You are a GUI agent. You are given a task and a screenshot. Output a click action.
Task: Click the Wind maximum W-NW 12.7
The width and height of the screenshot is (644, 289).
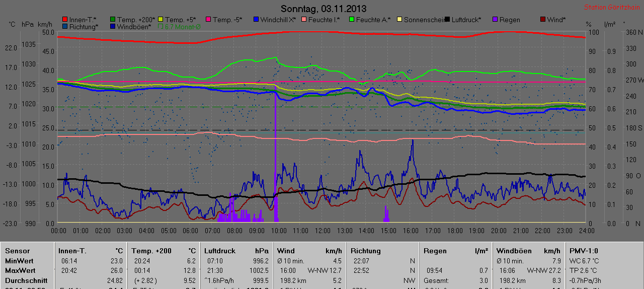(325, 270)
